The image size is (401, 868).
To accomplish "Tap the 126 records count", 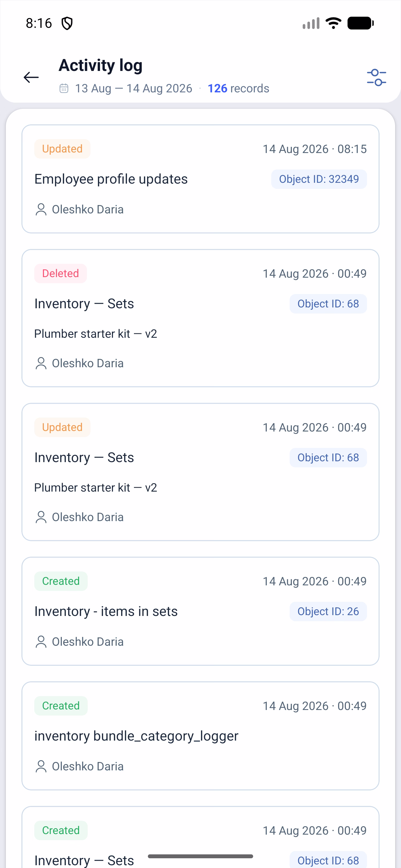I will coord(238,88).
